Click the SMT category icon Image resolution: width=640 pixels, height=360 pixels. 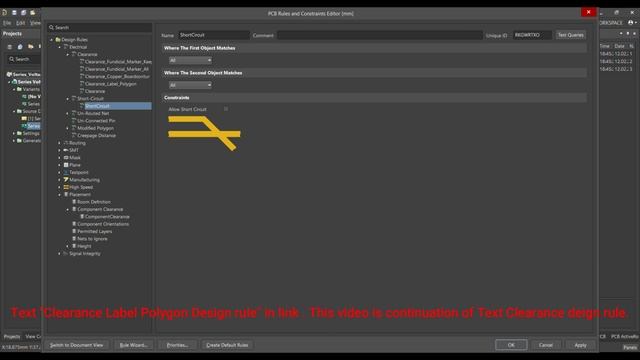tap(66, 150)
